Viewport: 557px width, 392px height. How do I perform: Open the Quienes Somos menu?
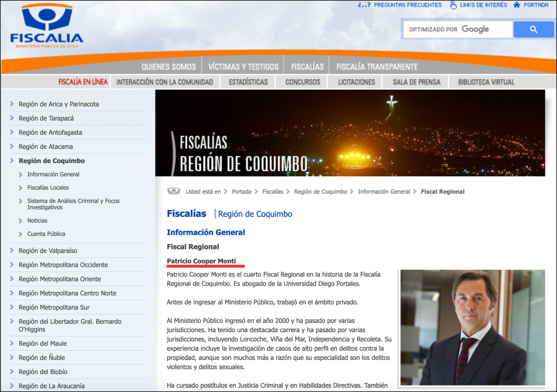169,67
